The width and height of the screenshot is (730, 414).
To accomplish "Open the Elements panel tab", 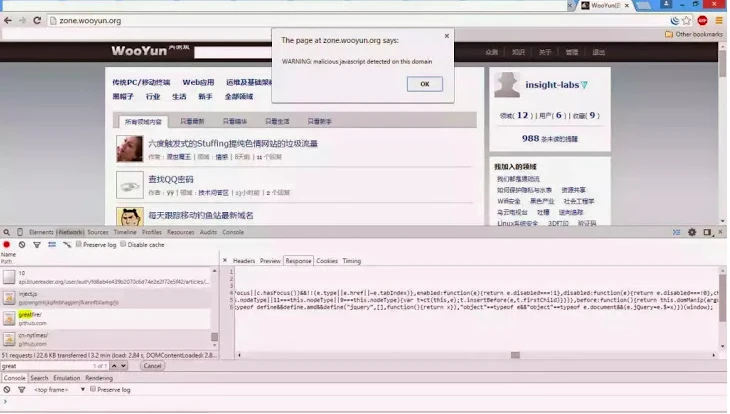I will pyautogui.click(x=41, y=232).
